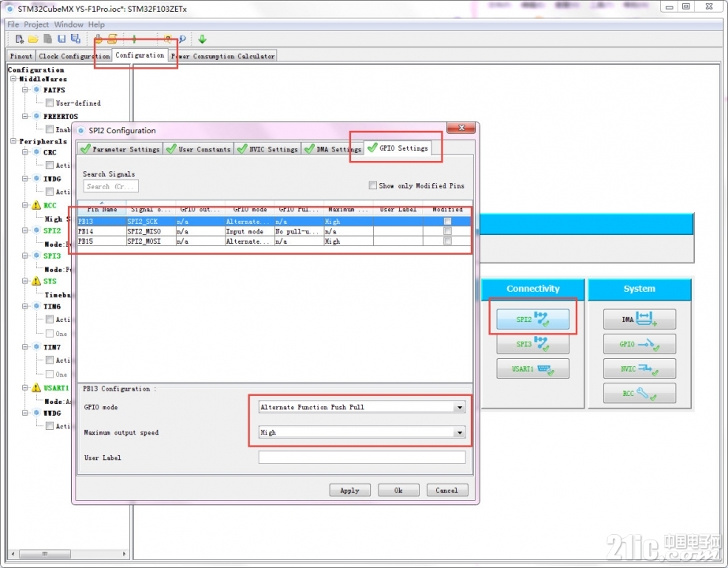Viewport: 728px width, 568px height.
Task: Check the IWDG Activated checkbox
Action: click(50, 192)
